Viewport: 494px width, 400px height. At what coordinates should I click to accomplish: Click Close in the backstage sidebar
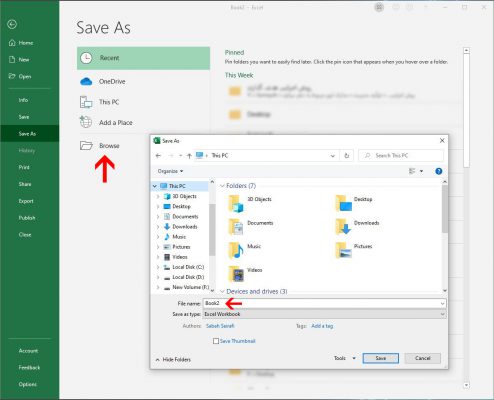[25, 235]
